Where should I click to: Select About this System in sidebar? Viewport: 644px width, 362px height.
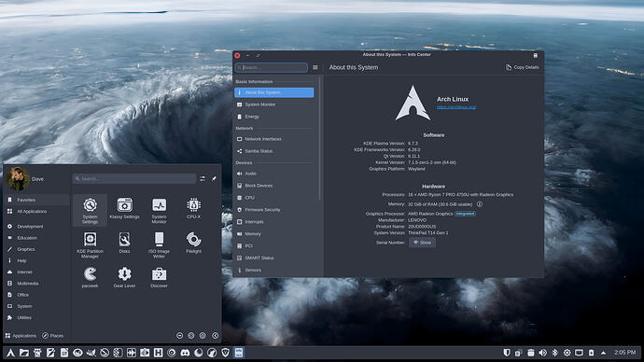[274, 92]
